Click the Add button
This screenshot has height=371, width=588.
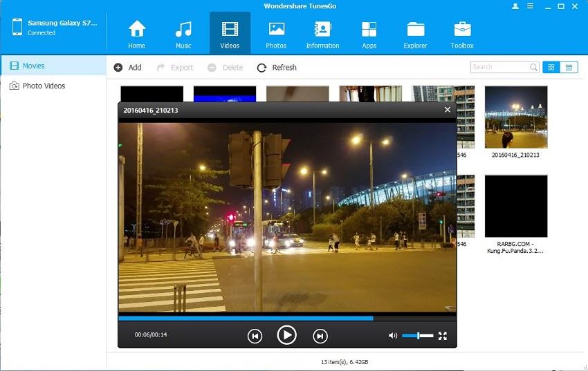point(128,67)
